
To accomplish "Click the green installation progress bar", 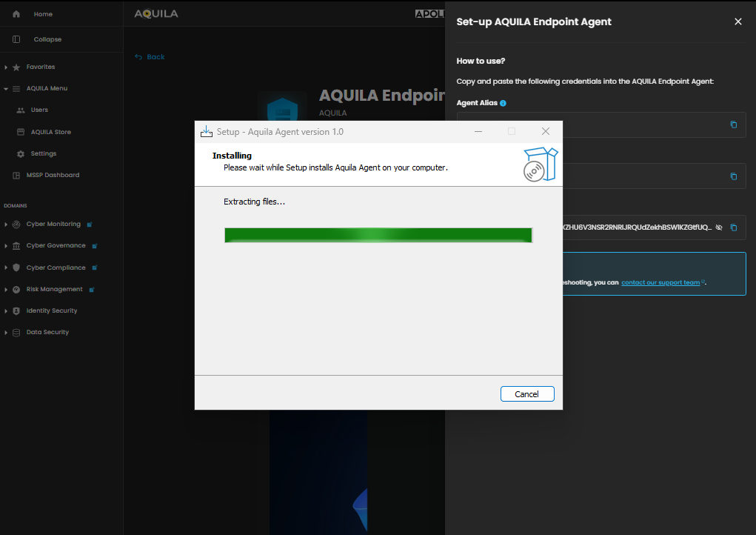I will click(378, 235).
